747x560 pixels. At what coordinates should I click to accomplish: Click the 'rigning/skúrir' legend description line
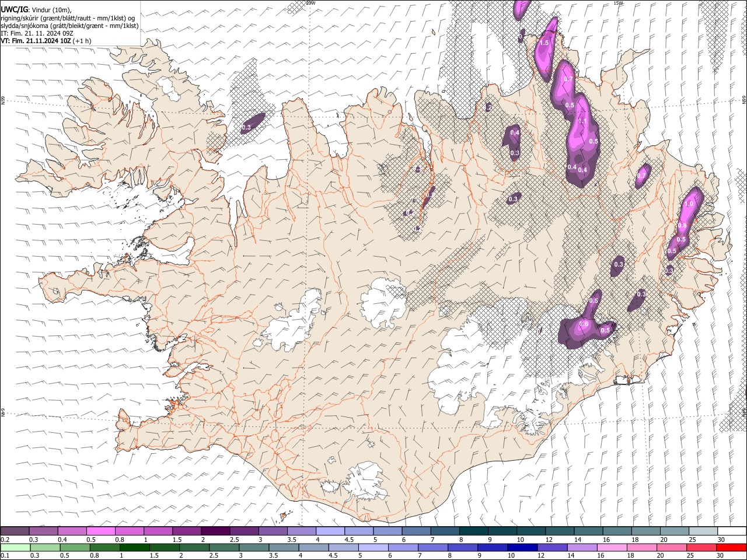tap(68, 17)
